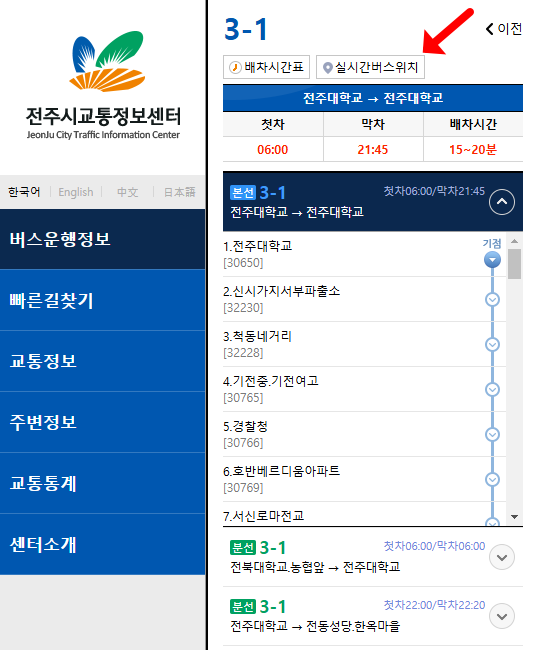
Task: Select stop 2.신시가지서부파출소 in list
Action: click(x=364, y=299)
